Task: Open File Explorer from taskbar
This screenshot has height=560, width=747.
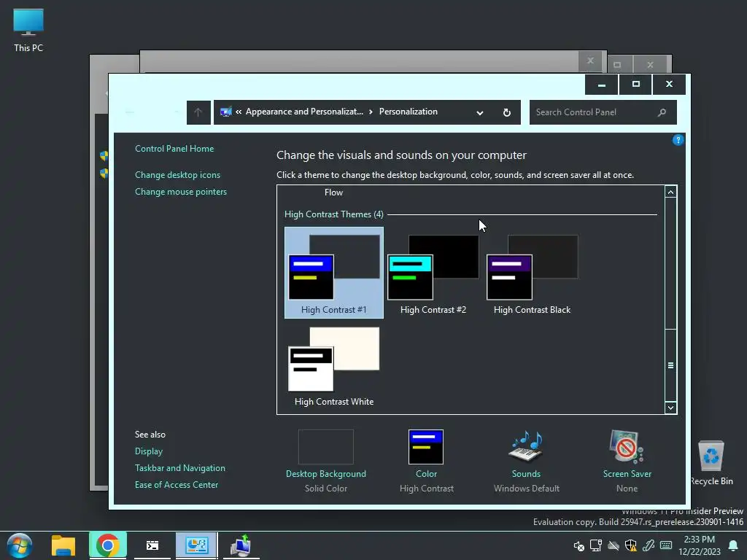Action: (63, 545)
